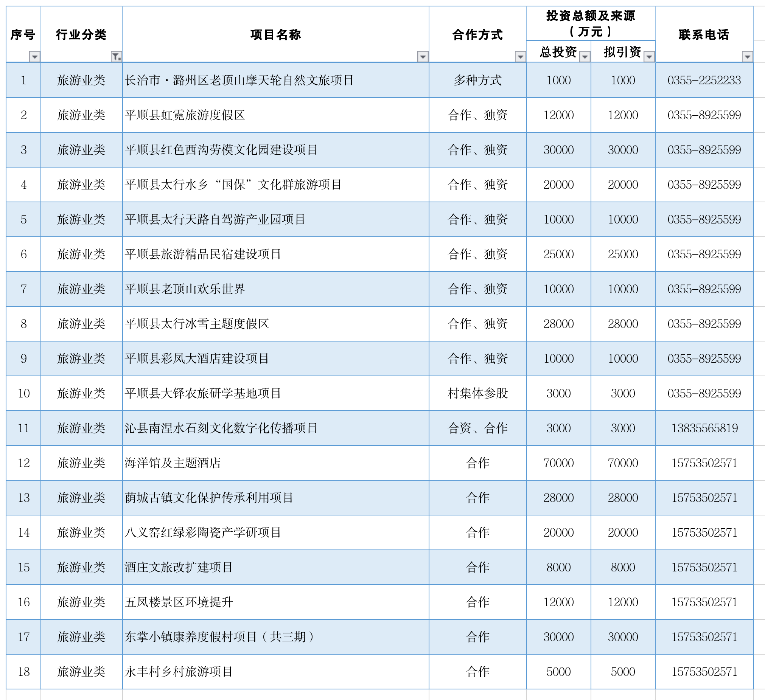Expand the 项目名称 filter dropdown
The image size is (765, 700).
(x=422, y=57)
